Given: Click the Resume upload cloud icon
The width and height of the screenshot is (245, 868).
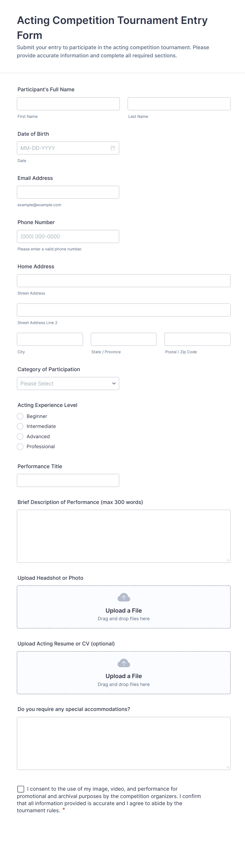Looking at the screenshot, I should tap(124, 663).
